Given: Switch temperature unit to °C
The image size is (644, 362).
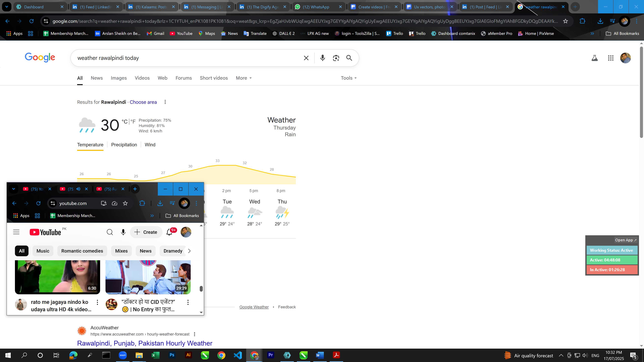Looking at the screenshot, I should 124,122.
